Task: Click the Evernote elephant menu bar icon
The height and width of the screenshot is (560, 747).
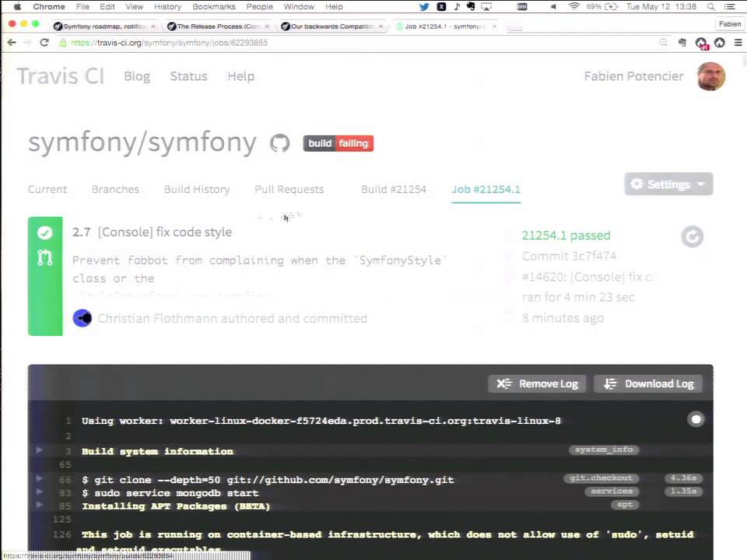Action: click(471, 7)
